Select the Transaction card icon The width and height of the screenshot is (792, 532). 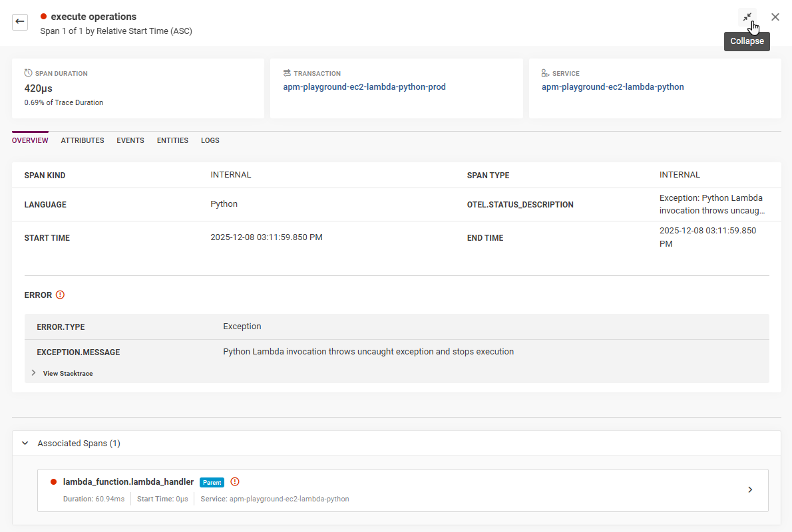point(287,73)
